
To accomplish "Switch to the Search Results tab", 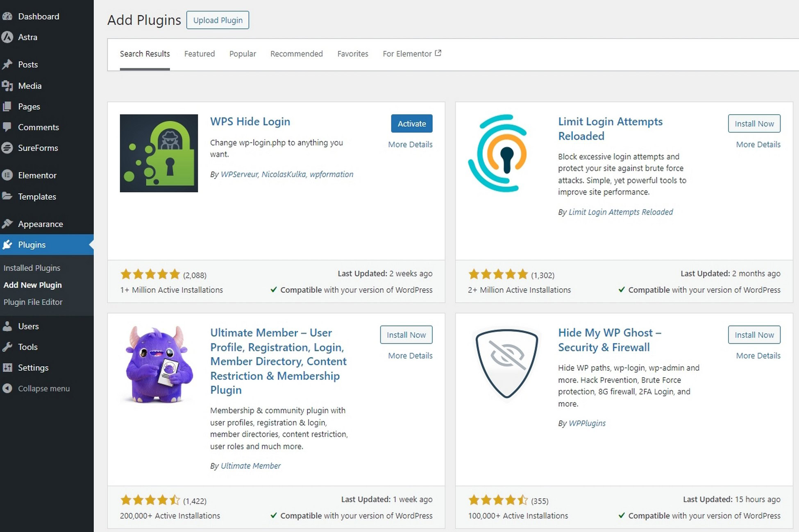I will 145,54.
